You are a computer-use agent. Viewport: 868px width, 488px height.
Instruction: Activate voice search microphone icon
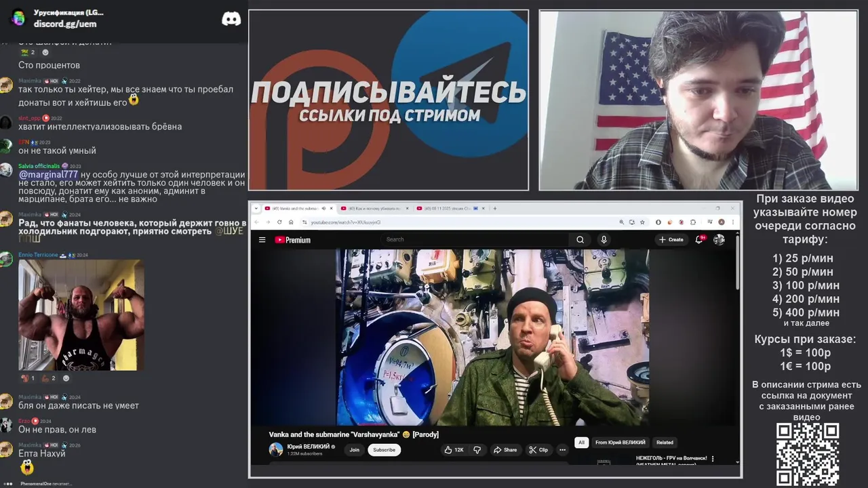[604, 239]
